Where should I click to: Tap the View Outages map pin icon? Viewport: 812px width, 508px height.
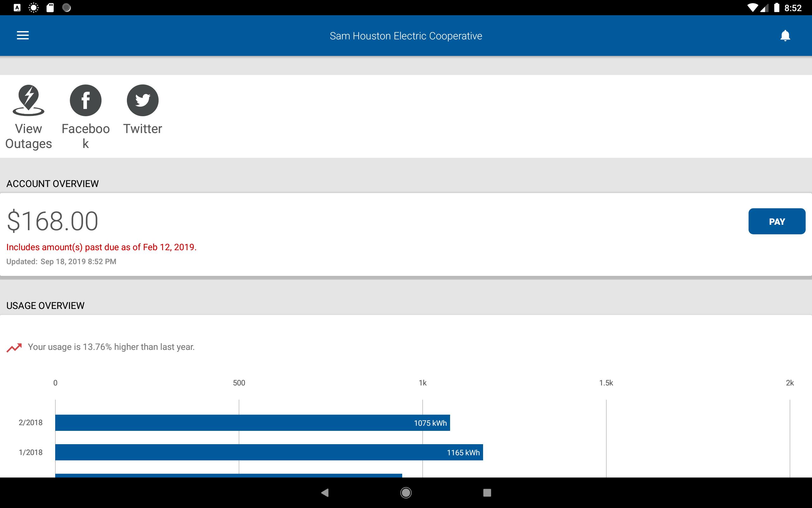coord(29,100)
